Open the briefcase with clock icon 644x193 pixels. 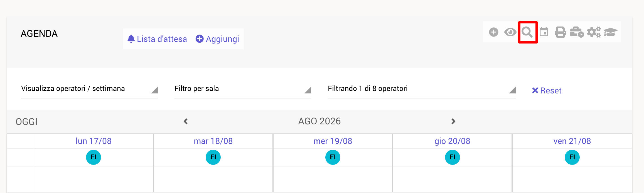[577, 32]
